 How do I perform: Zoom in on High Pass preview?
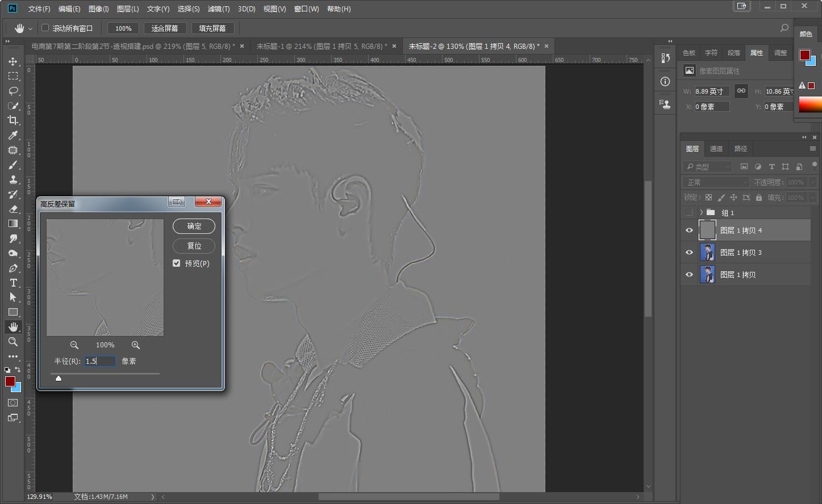[135, 345]
